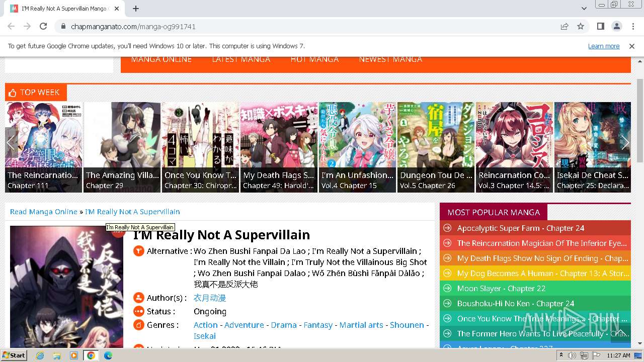Click the TOP WEEK thumbs-up icon
The image size is (644, 362).
tap(13, 93)
